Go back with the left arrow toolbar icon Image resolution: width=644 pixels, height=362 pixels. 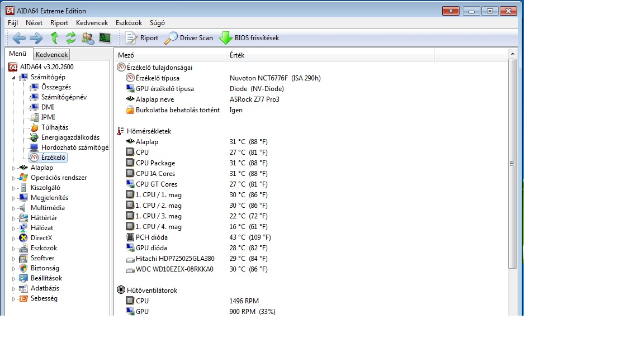point(19,38)
